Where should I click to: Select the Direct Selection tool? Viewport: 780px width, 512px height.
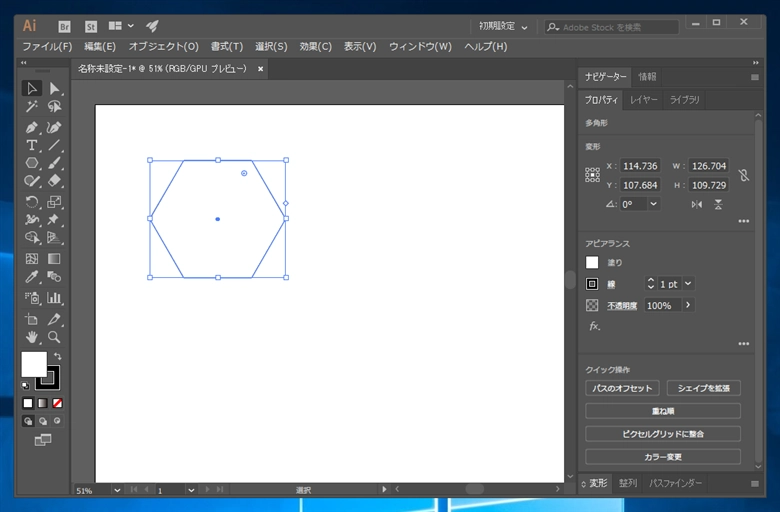pos(54,89)
